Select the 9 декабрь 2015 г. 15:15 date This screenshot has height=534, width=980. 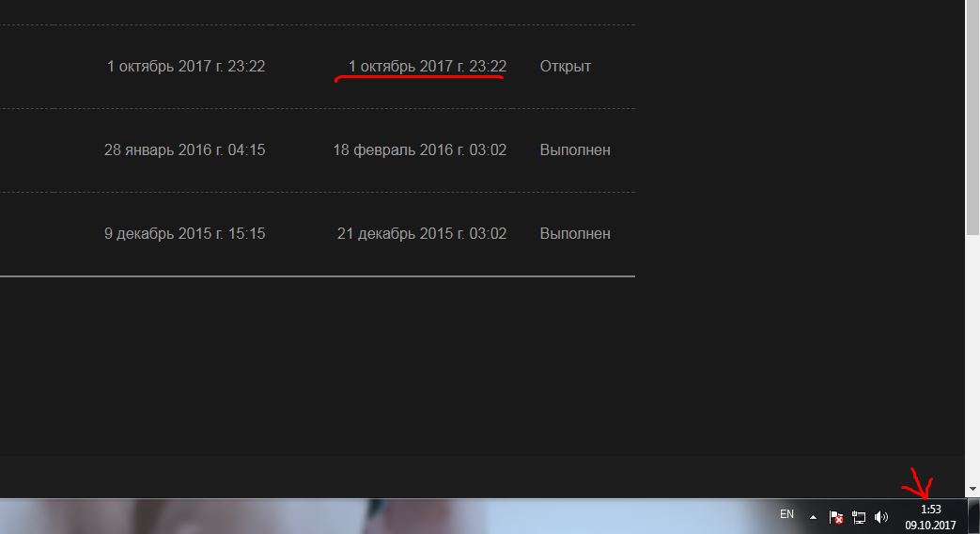click(x=184, y=234)
